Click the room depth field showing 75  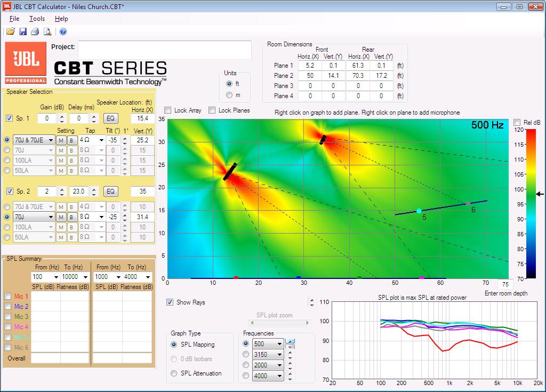coord(505,284)
